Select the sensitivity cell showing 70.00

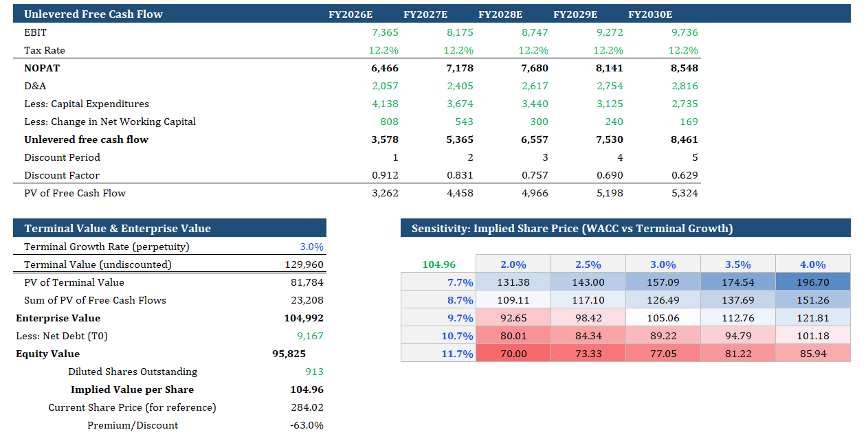[513, 354]
